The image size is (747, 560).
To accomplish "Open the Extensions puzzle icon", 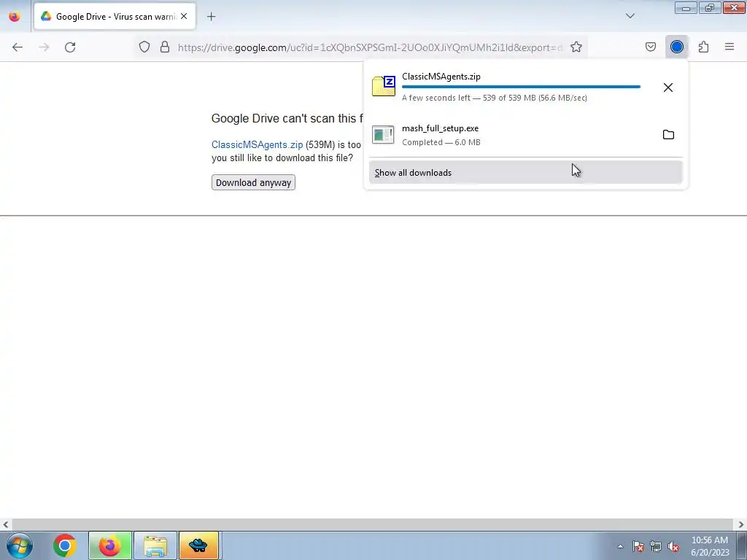I will click(703, 47).
